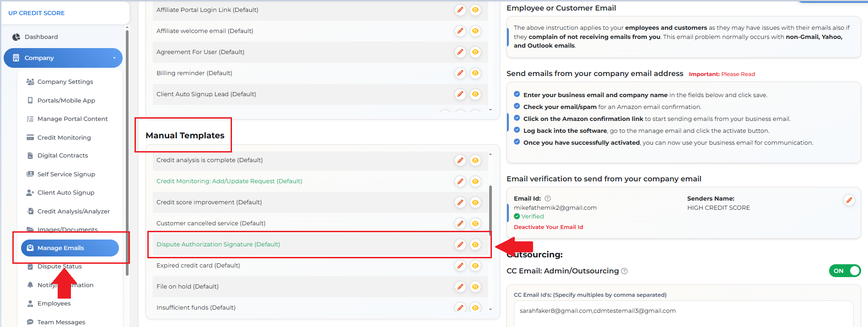Open Digital Contracts section
868x327 pixels.
63,155
